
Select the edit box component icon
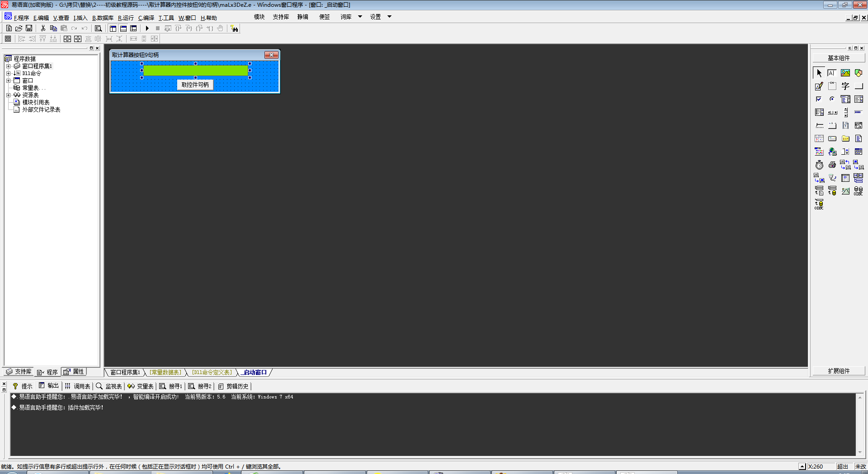coord(832,73)
